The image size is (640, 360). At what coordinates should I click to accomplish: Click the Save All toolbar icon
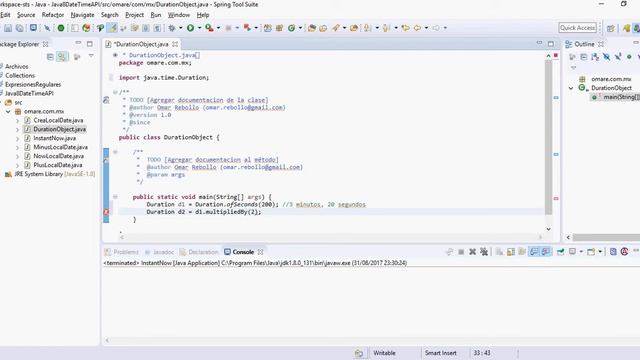pos(20,28)
